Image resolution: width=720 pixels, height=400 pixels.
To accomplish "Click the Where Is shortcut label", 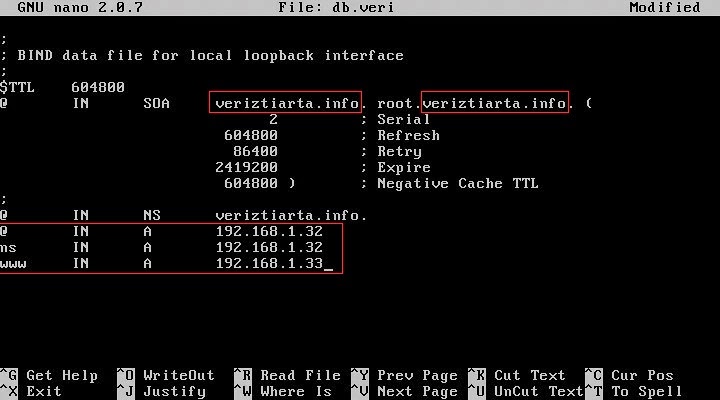I will coord(296,392).
